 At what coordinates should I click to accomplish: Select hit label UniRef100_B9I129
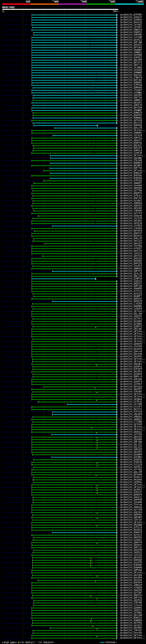click(x=131, y=123)
